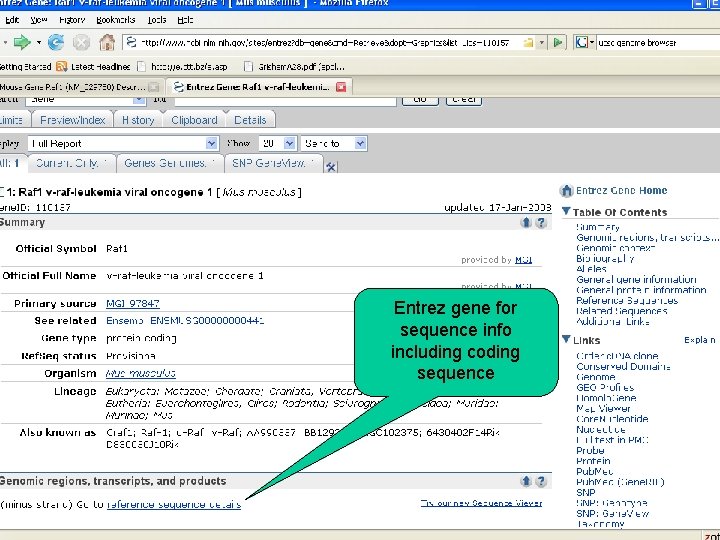Viewport: 720px width, 540px height.
Task: Open the Getting Started bookmark
Action: tap(26, 67)
